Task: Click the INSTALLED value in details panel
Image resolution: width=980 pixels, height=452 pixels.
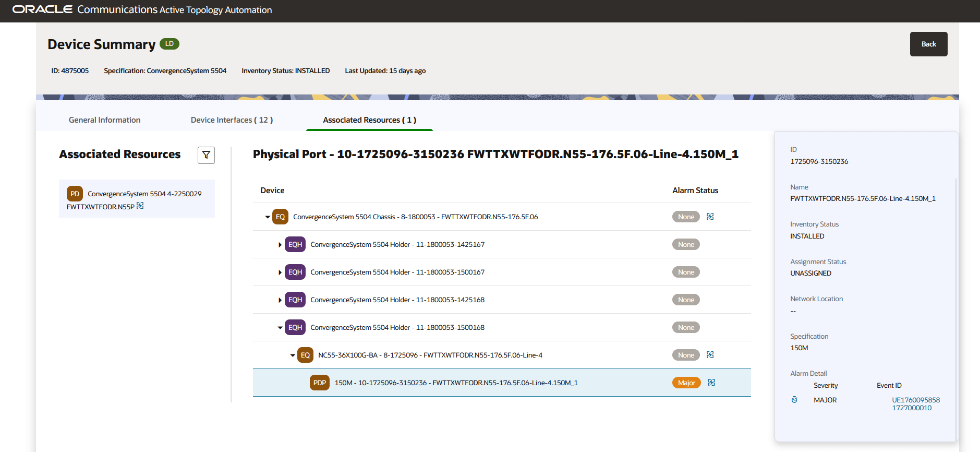Action: (x=807, y=236)
